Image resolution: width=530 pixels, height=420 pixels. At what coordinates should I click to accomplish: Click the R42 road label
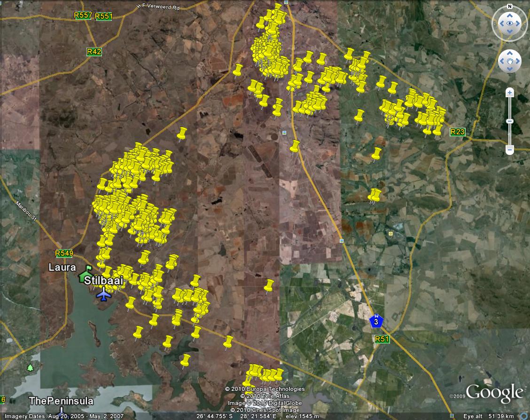(x=94, y=52)
